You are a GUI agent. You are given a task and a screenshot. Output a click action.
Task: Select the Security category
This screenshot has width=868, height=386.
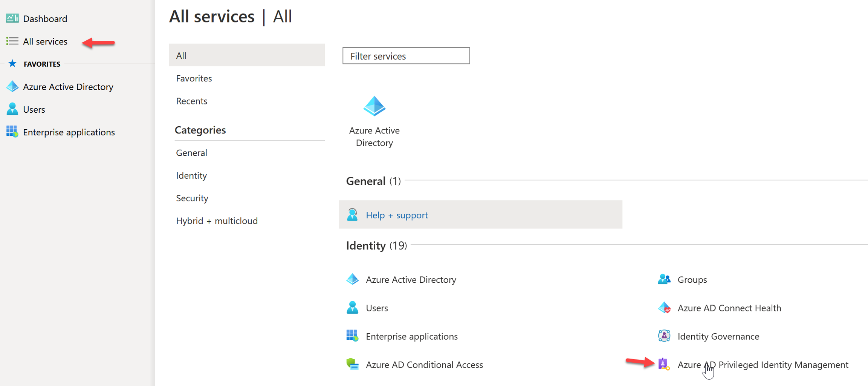coord(192,198)
